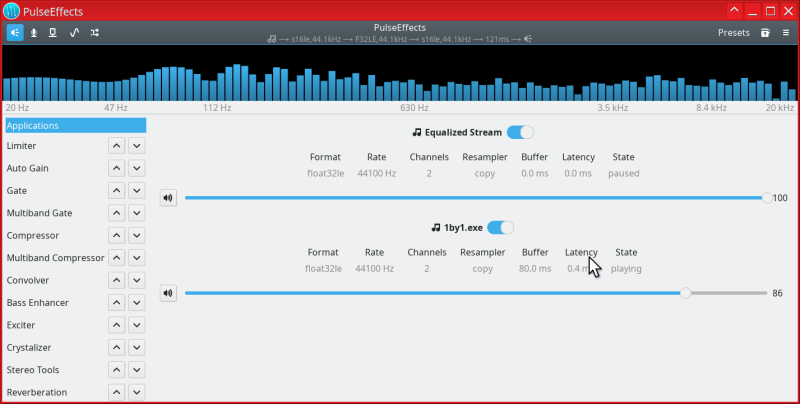800x404 pixels.
Task: Move Bass Enhancer down
Action: tap(137, 303)
